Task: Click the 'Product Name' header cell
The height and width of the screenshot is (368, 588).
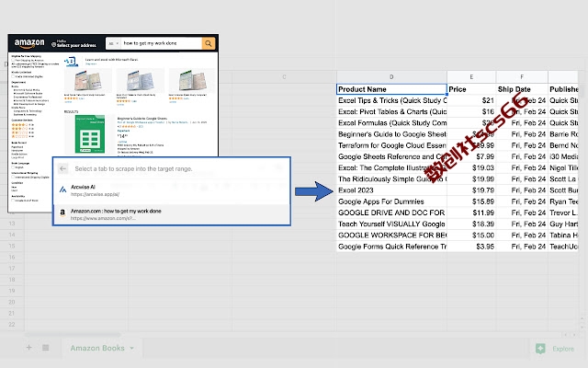Action: point(391,89)
